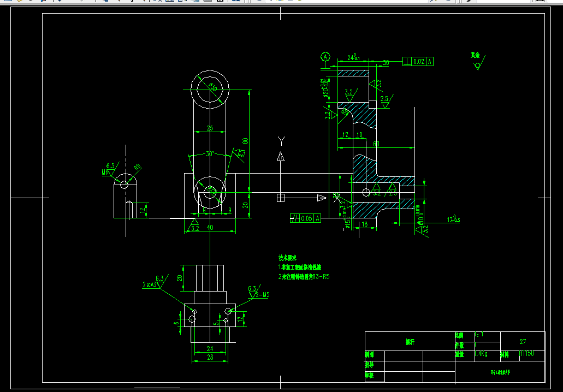Screen dimensions: 563x392
Task: Select the dimension text 40
Action: [210, 227]
